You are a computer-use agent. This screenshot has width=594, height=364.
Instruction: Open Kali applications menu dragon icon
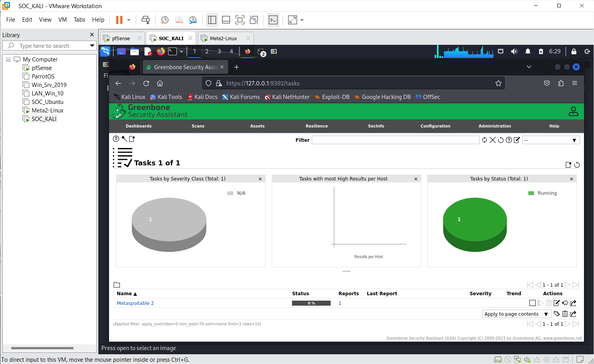[105, 51]
